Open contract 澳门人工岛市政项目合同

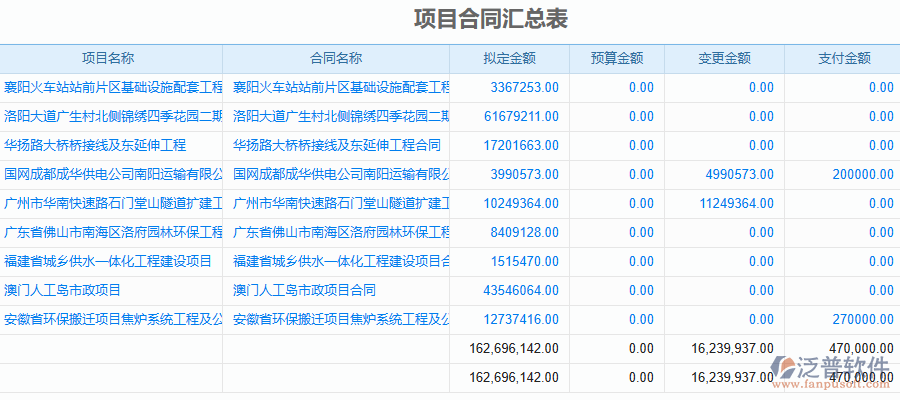pos(304,290)
